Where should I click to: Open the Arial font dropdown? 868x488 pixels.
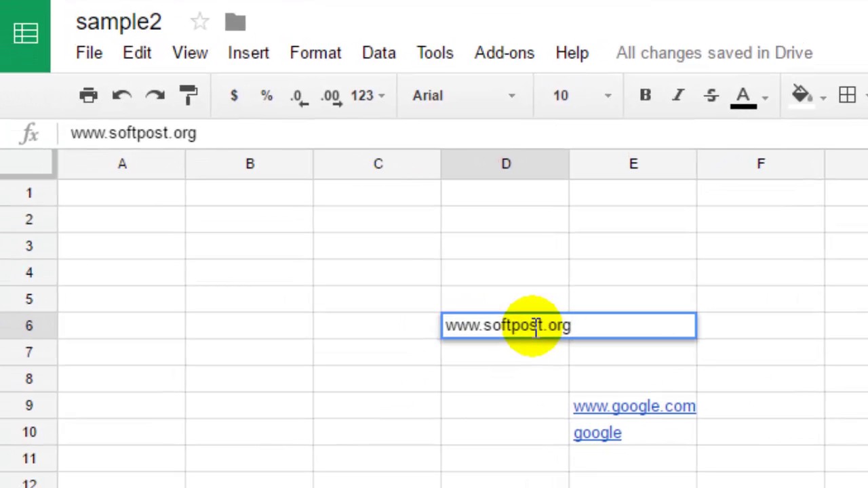(464, 96)
